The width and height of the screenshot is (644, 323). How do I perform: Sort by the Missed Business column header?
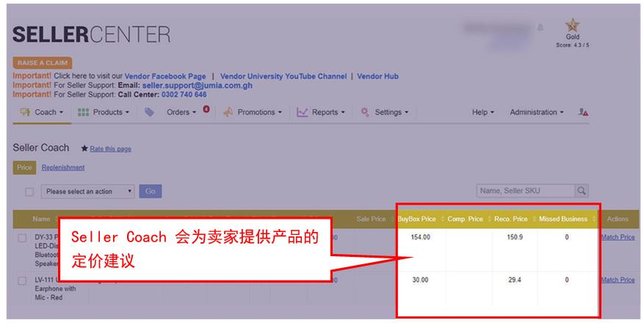click(562, 219)
